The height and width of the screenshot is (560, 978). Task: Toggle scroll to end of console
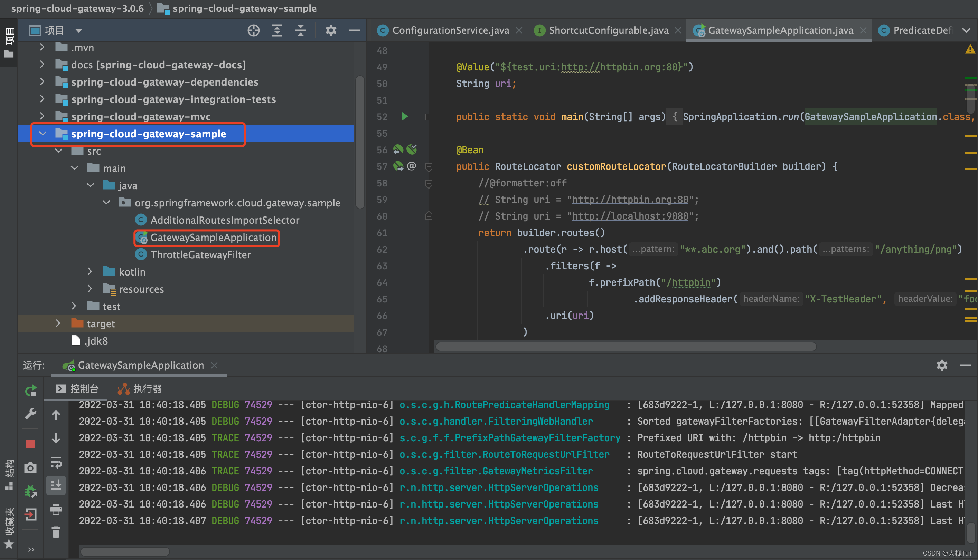tap(56, 485)
